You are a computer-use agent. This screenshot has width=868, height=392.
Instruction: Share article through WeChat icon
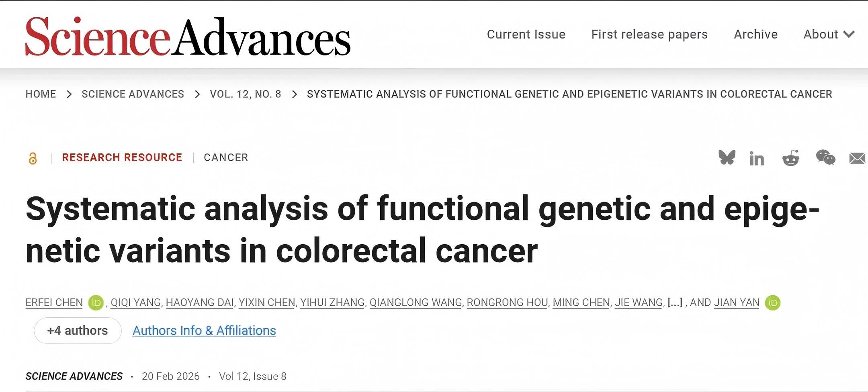click(825, 157)
